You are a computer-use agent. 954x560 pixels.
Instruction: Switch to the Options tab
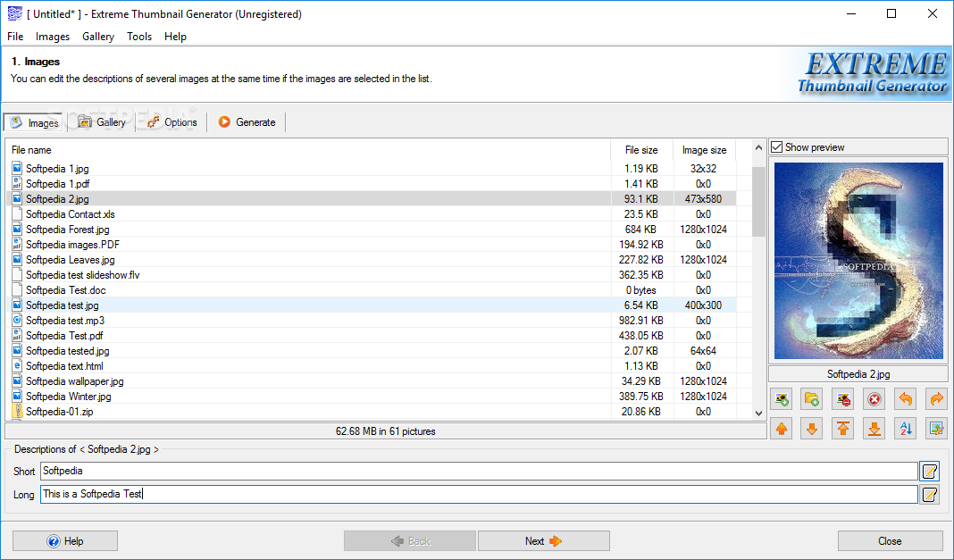click(x=172, y=122)
